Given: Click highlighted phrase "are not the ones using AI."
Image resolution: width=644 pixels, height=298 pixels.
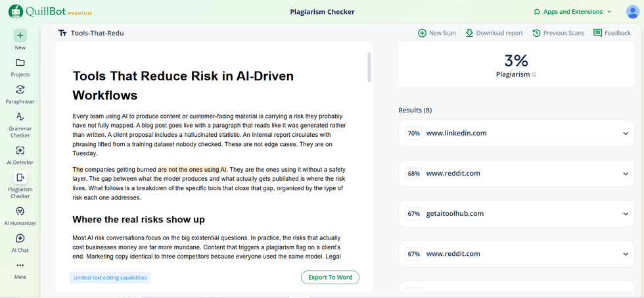Looking at the screenshot, I should coord(193,169).
